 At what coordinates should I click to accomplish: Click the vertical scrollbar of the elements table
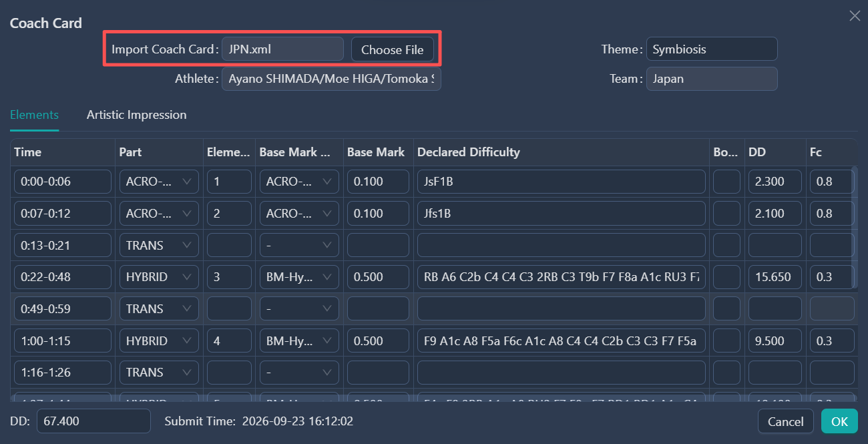tap(855, 227)
